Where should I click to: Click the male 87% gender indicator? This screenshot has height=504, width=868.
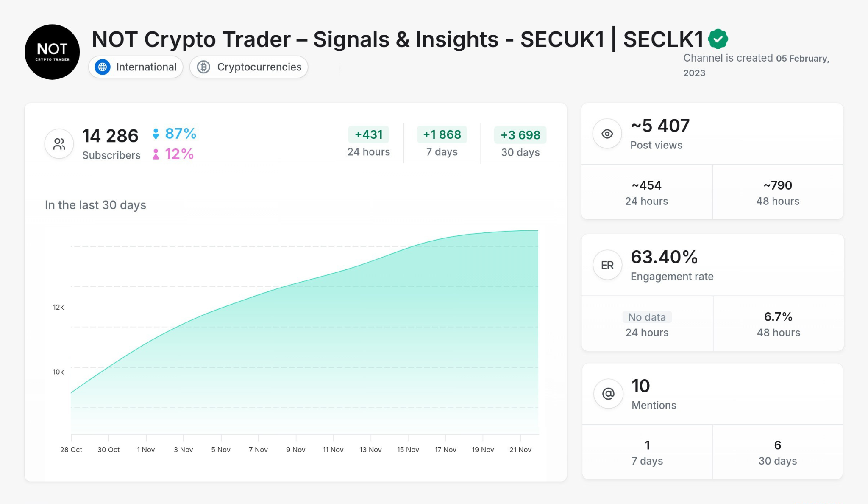175,134
